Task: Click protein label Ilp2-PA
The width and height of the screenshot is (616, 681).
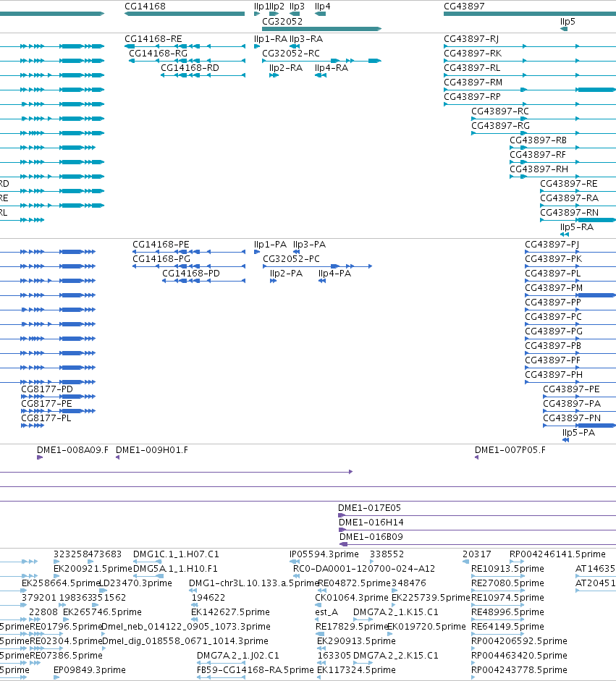Action: click(286, 273)
